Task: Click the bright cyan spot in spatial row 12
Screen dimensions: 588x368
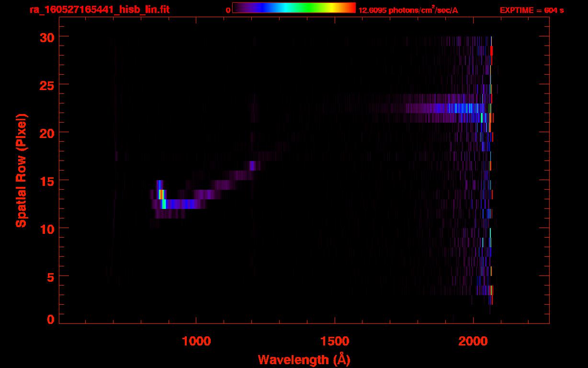Action: [164, 204]
